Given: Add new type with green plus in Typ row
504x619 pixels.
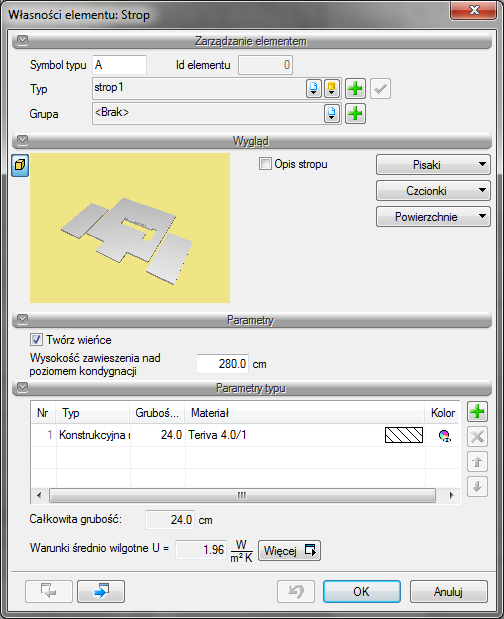Looking at the screenshot, I should (x=355, y=88).
